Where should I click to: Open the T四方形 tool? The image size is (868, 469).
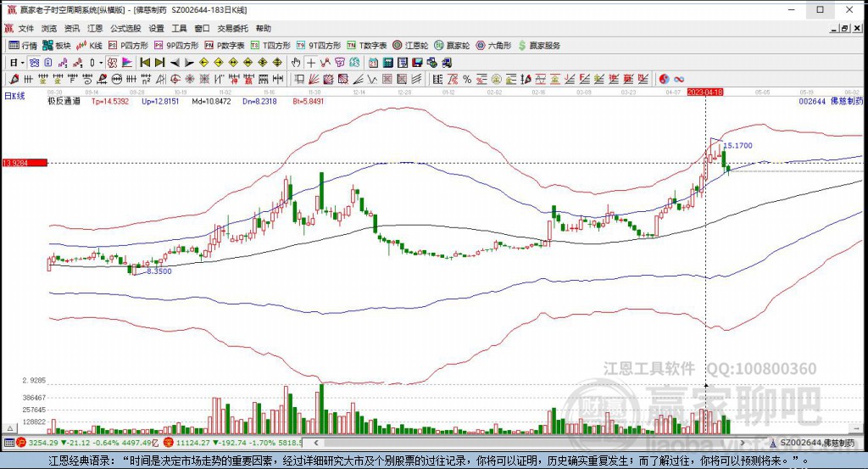click(x=270, y=46)
